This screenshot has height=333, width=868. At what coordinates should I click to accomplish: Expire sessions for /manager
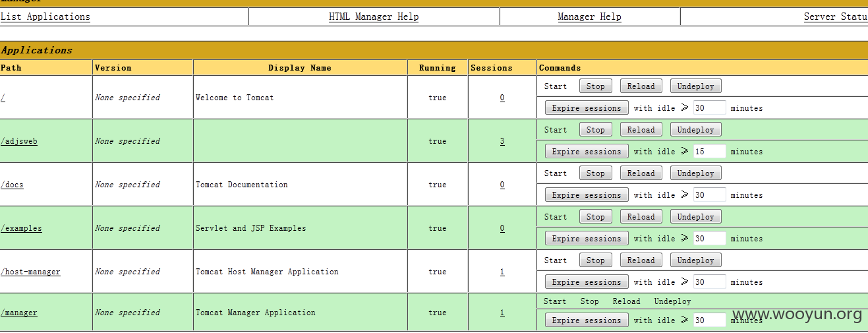[587, 320]
